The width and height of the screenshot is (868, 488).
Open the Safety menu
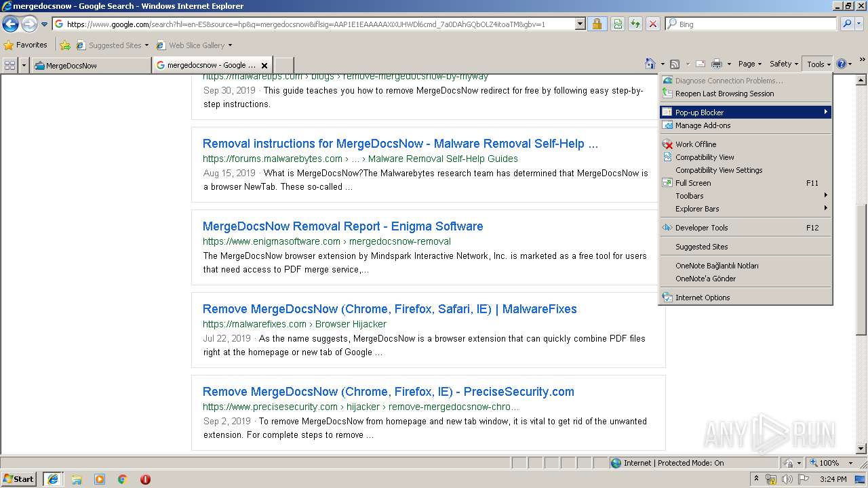click(783, 64)
